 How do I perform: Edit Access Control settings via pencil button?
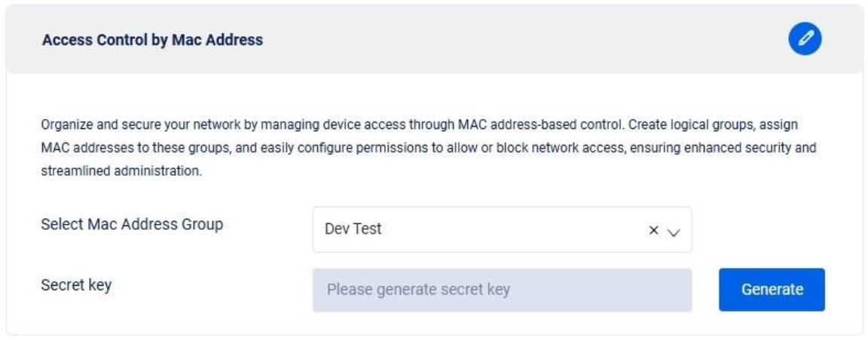pos(806,40)
